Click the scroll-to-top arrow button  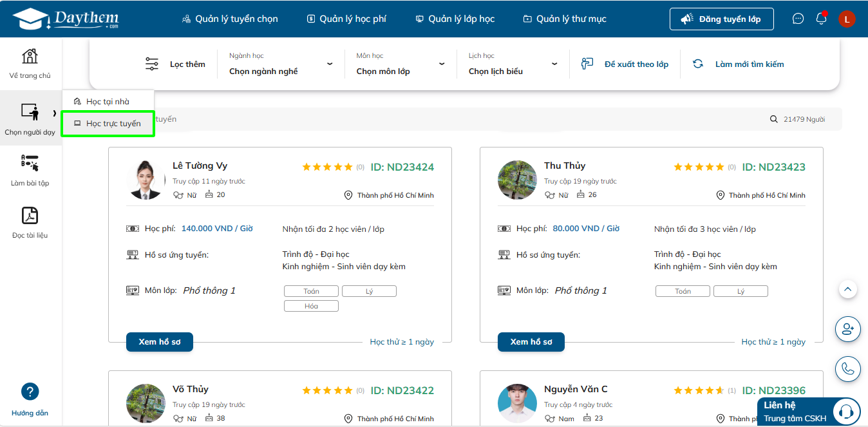[848, 289]
